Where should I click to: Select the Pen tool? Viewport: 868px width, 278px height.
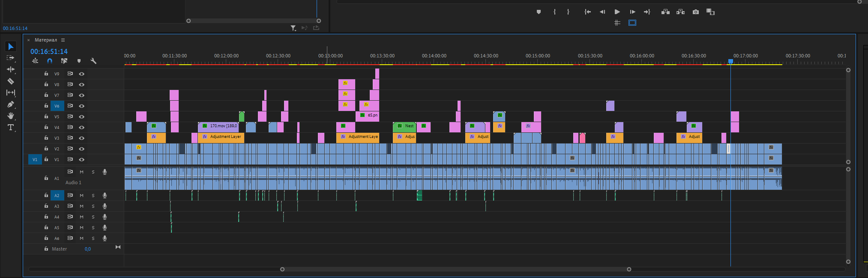point(11,104)
